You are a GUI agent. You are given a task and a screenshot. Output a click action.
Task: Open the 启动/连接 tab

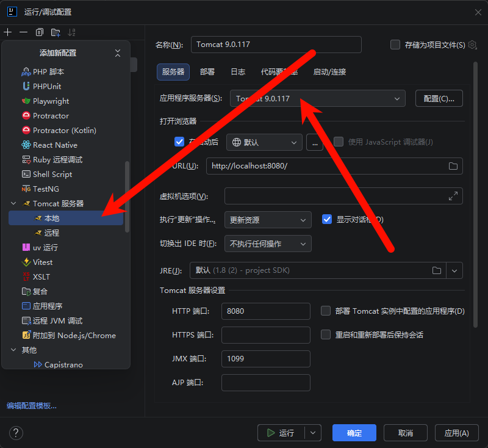click(329, 72)
